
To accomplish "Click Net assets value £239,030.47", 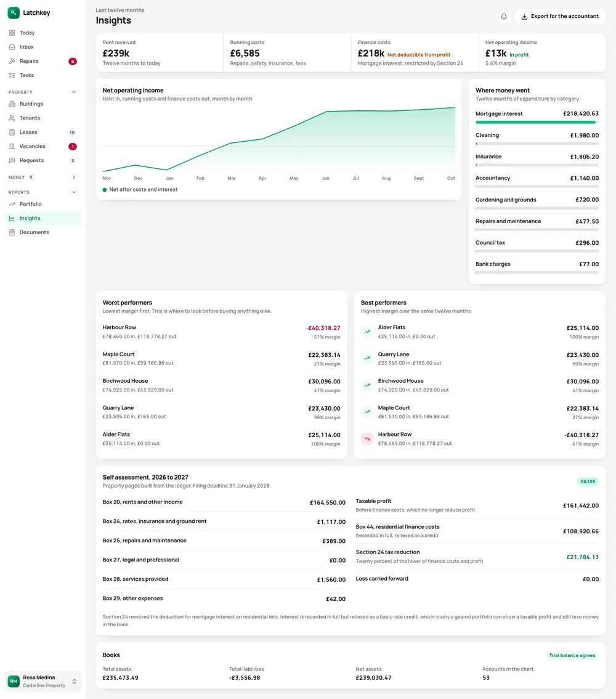I will click(373, 677).
